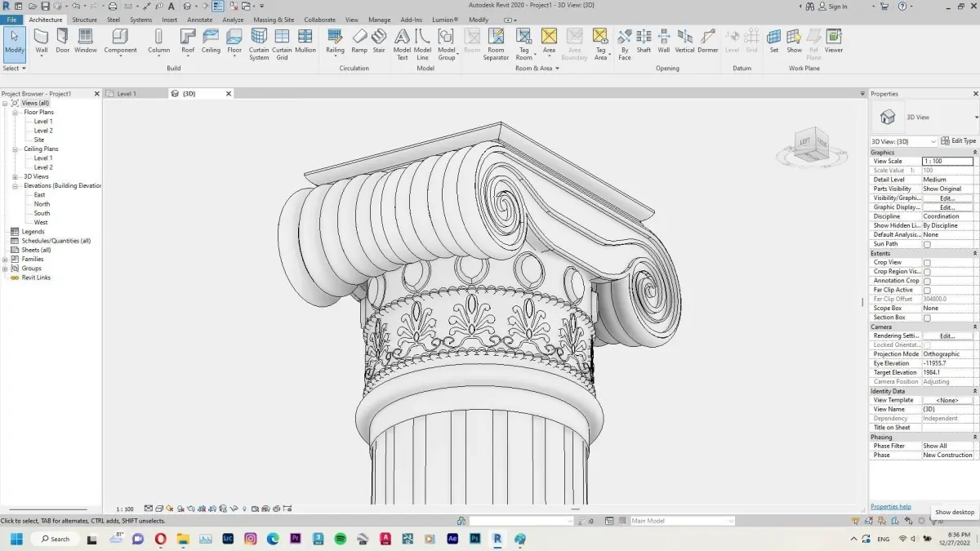Select the Column tool
The width and height of the screenshot is (980, 551).
[158, 42]
